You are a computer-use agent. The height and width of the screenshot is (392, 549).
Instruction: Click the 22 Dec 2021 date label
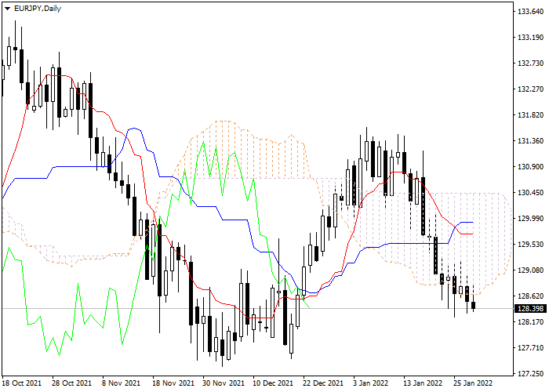click(x=323, y=383)
